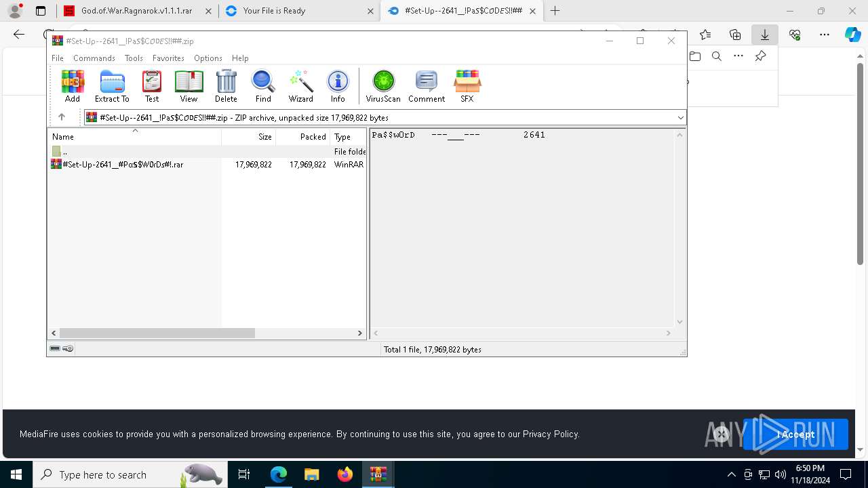This screenshot has height=488, width=868.
Task: Open the Find magnifier tool
Action: (x=263, y=86)
